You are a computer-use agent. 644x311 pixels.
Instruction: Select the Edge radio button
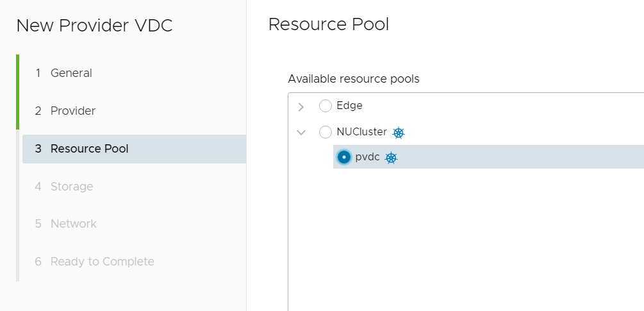326,106
